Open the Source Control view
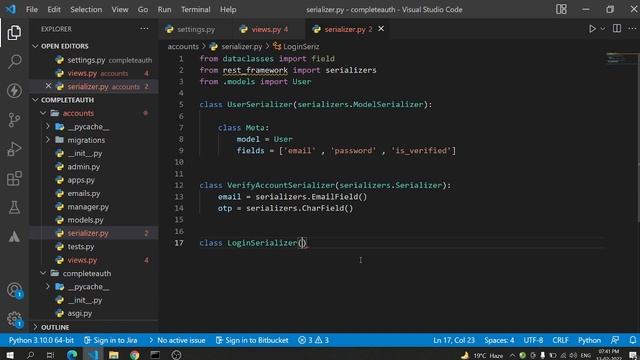Image resolution: width=640 pixels, height=360 pixels. coord(14,120)
